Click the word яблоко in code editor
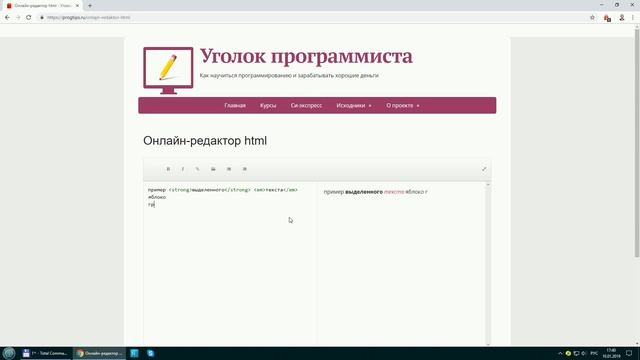This screenshot has height=360, width=640. tap(157, 197)
